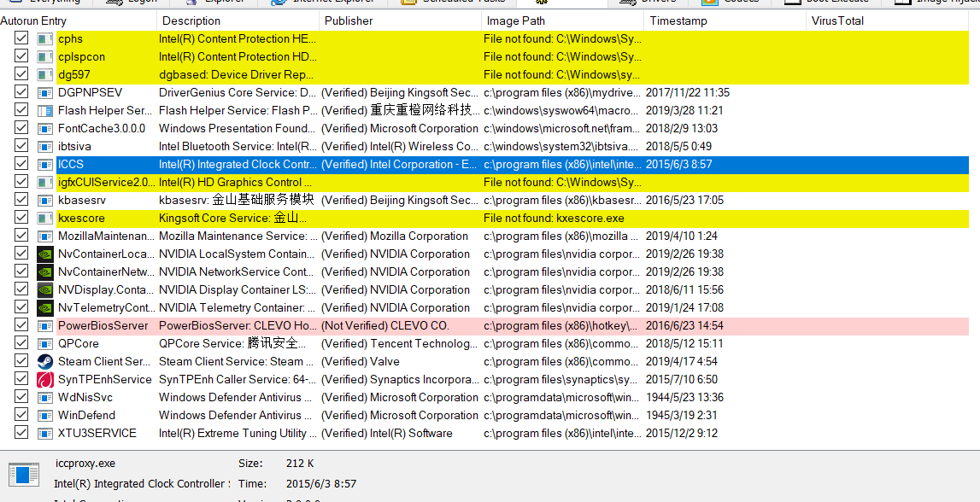
Task: Click the window icon next to WdNisSvc
Action: [x=45, y=398]
